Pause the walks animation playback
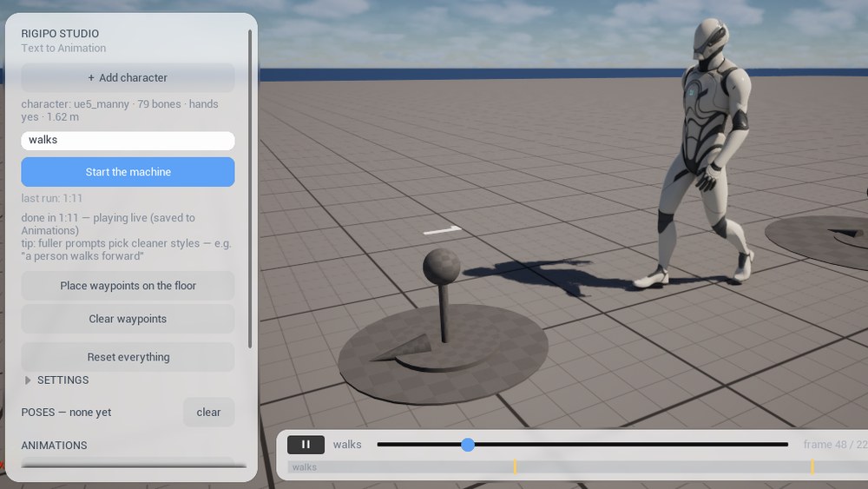868x489 pixels. (x=306, y=444)
